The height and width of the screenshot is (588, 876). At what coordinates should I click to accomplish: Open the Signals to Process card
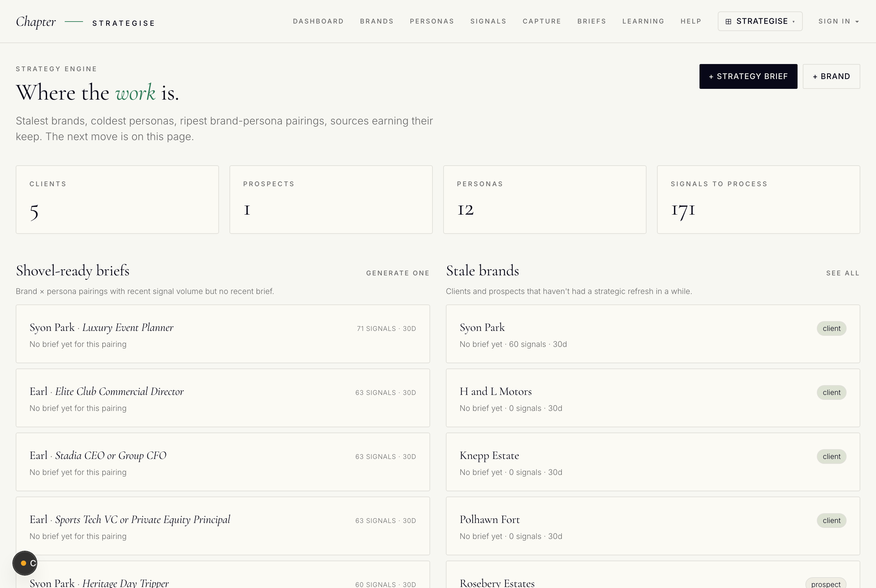pos(758,200)
